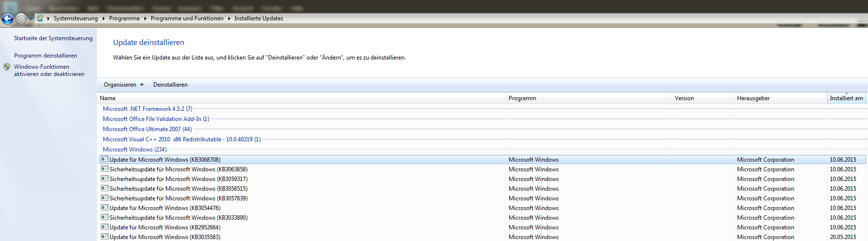Collapse Microsoft Office File Validation Add-In group
868x241 pixels.
point(156,119)
